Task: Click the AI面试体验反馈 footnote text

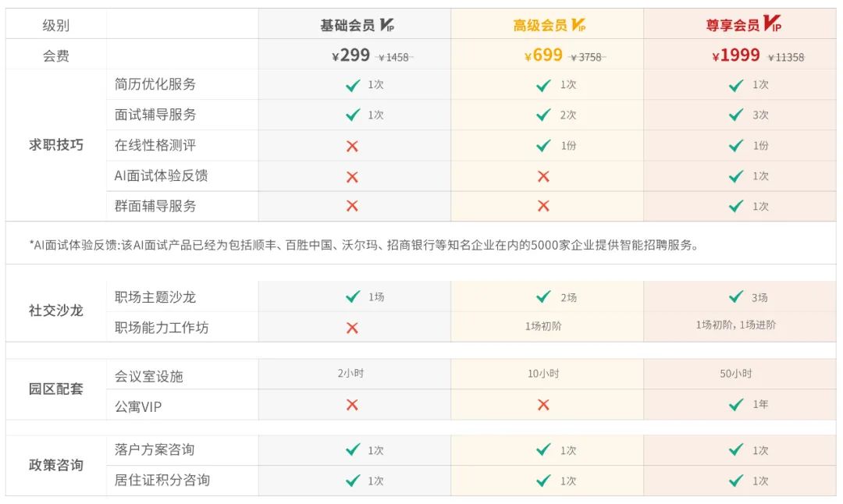Action: click(x=364, y=246)
